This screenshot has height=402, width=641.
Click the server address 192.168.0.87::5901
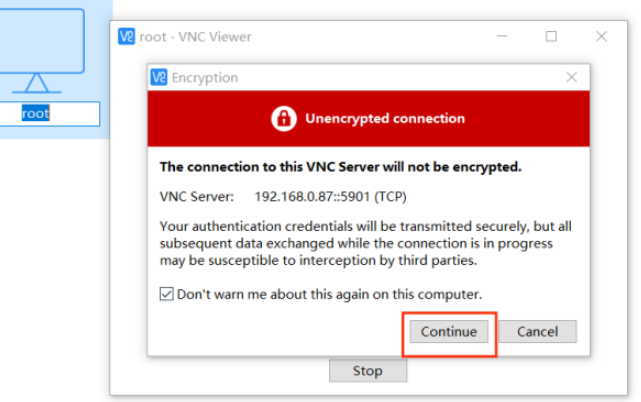coord(331,196)
